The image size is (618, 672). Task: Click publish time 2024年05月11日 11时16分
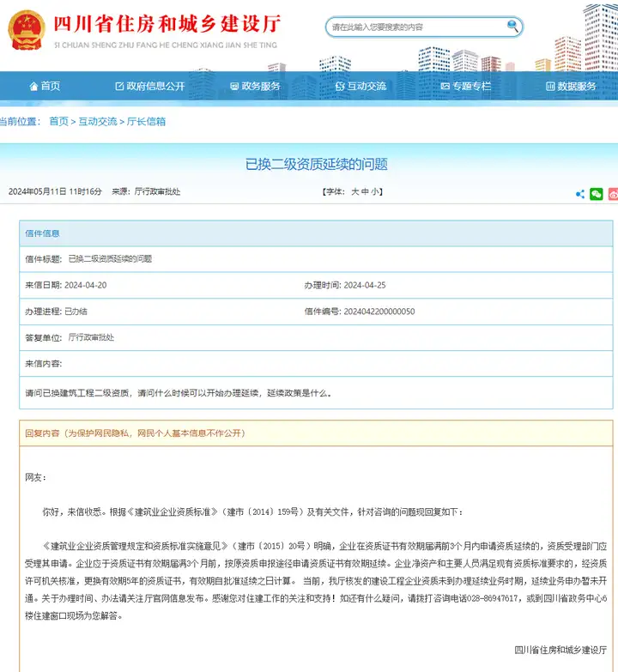55,191
